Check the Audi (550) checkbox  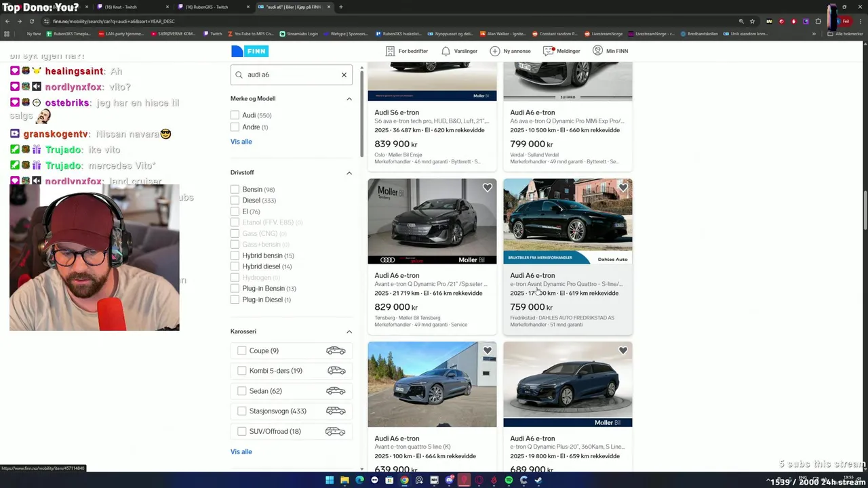click(x=235, y=115)
